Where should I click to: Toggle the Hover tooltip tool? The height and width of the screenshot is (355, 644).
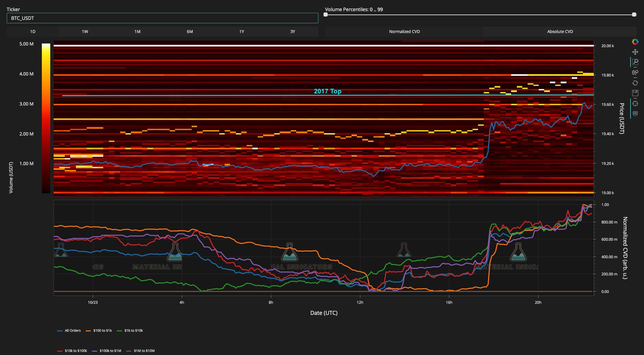click(x=635, y=114)
